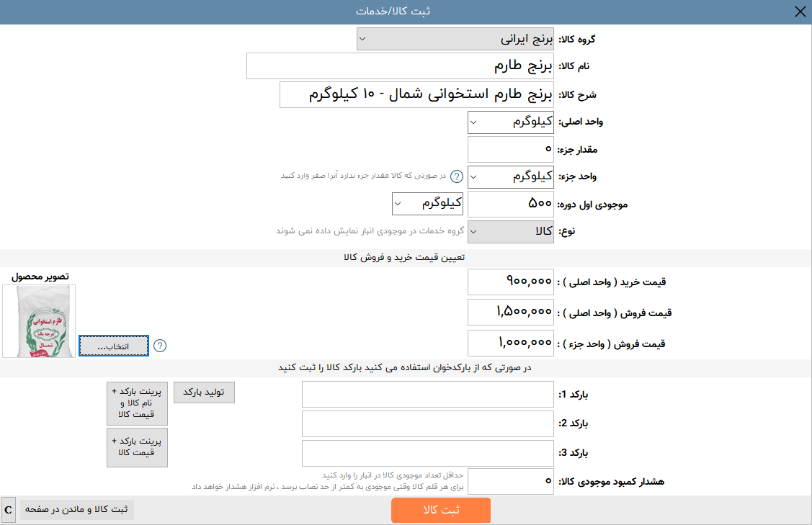Open the واحد اصلی unit dropdown

click(511, 122)
